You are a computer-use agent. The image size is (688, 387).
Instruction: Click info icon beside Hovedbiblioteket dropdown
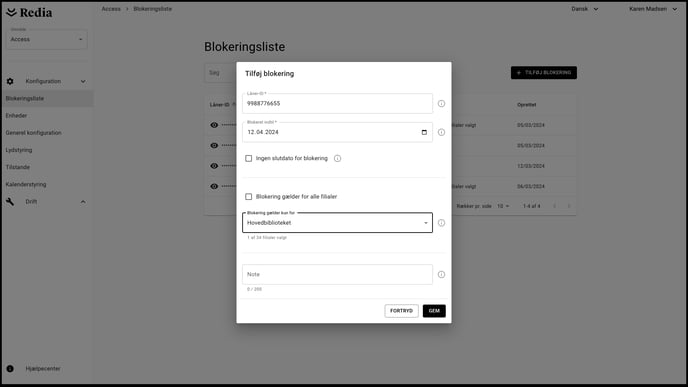click(441, 223)
